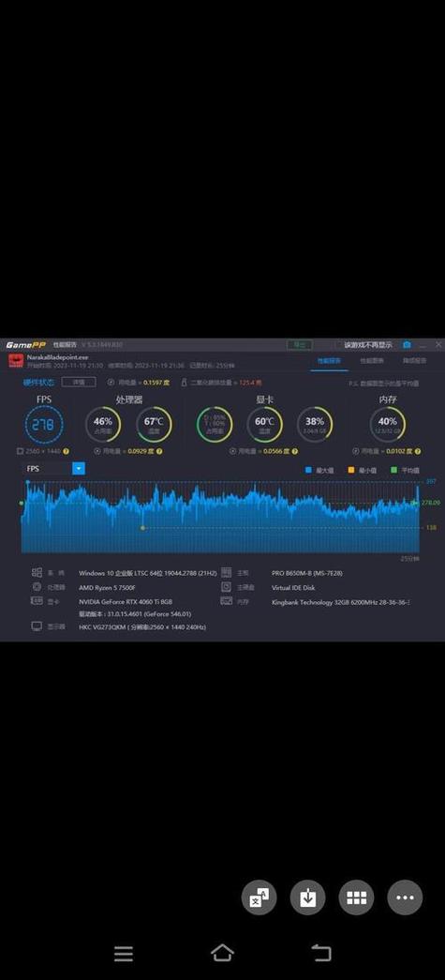Tap the translate image round button
Screen dimensions: 445x980
[x=259, y=897]
